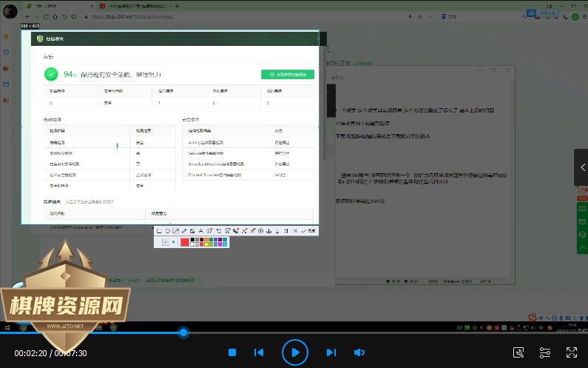Switch to the second browser tab
588x368 pixels.
[x=133, y=6]
